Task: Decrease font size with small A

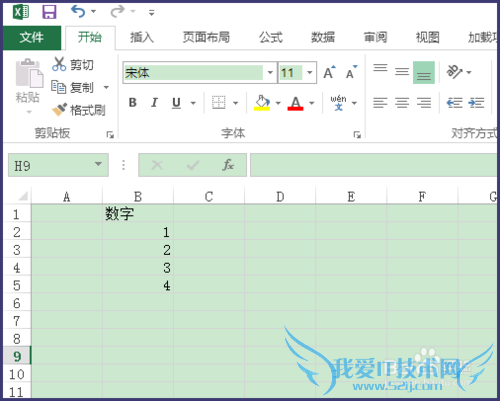Action: tap(351, 72)
